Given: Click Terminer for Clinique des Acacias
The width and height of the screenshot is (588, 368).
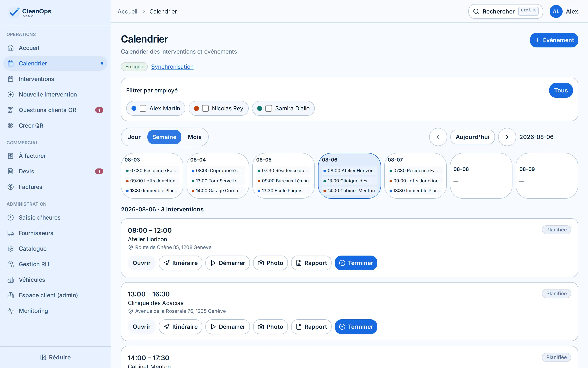Looking at the screenshot, I should click(356, 327).
